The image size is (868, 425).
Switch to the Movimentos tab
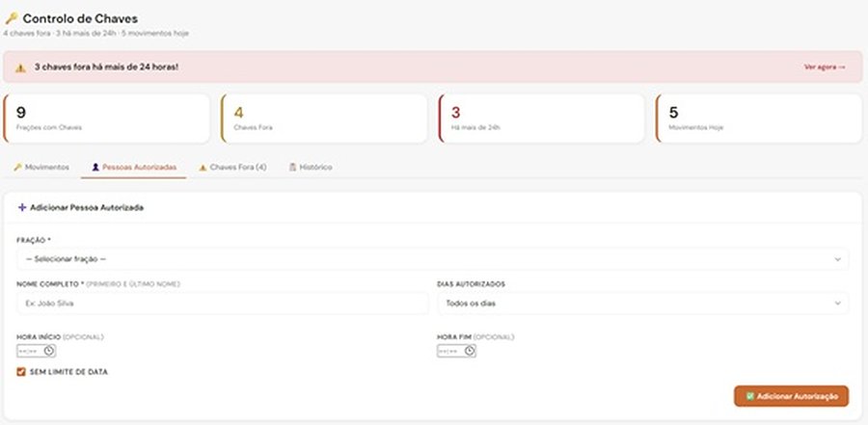[42, 167]
